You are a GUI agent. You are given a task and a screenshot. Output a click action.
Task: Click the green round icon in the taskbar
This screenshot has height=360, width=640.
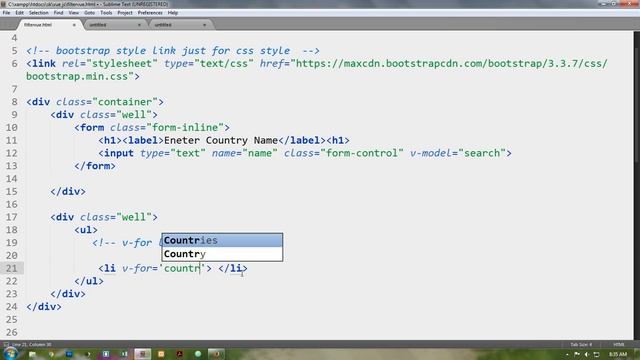tap(198, 354)
